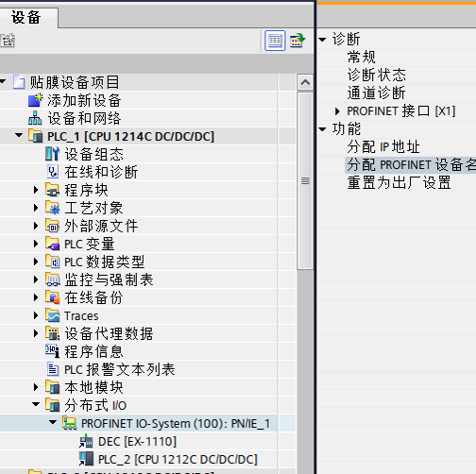The height and width of the screenshot is (474, 476).
Task: Click the table with green arrow toolbar icon
Action: click(297, 41)
